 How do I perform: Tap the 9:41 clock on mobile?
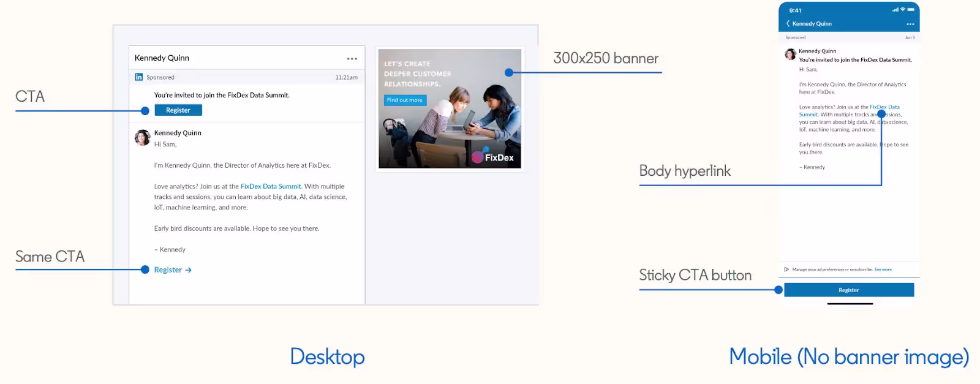point(795,10)
